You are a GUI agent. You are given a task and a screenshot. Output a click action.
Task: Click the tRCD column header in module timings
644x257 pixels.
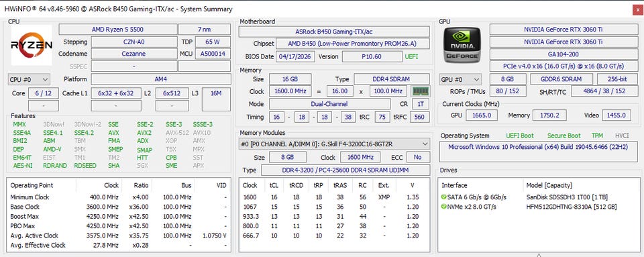point(296,185)
